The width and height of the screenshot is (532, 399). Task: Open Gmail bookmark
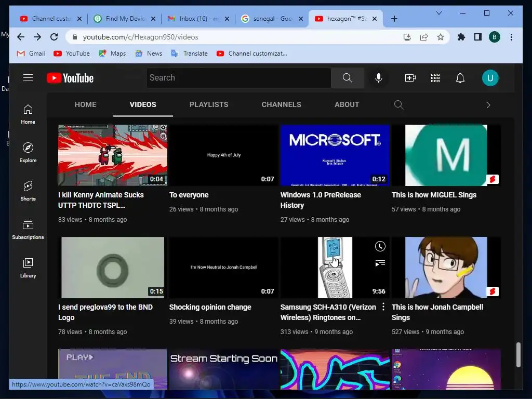pyautogui.click(x=31, y=54)
